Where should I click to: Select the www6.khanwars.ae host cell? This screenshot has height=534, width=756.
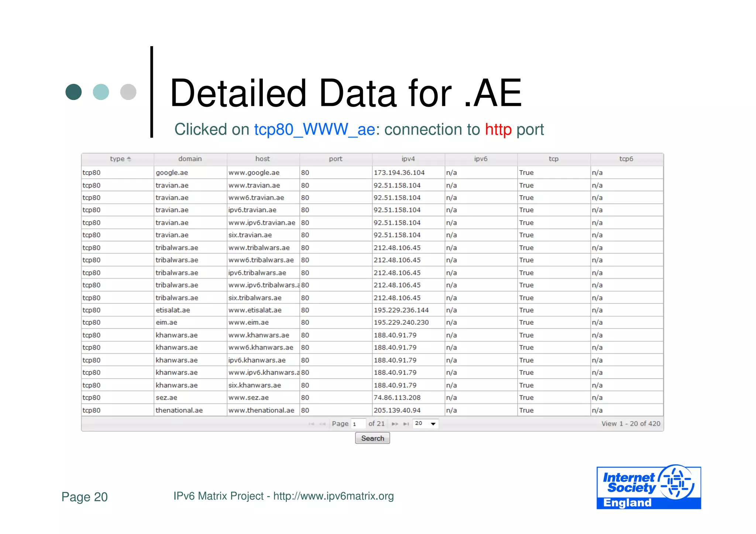(x=263, y=348)
